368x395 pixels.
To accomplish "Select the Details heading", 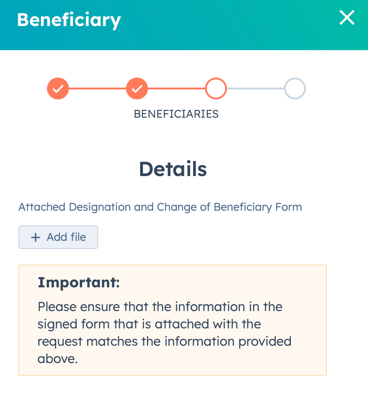I will pos(173,169).
